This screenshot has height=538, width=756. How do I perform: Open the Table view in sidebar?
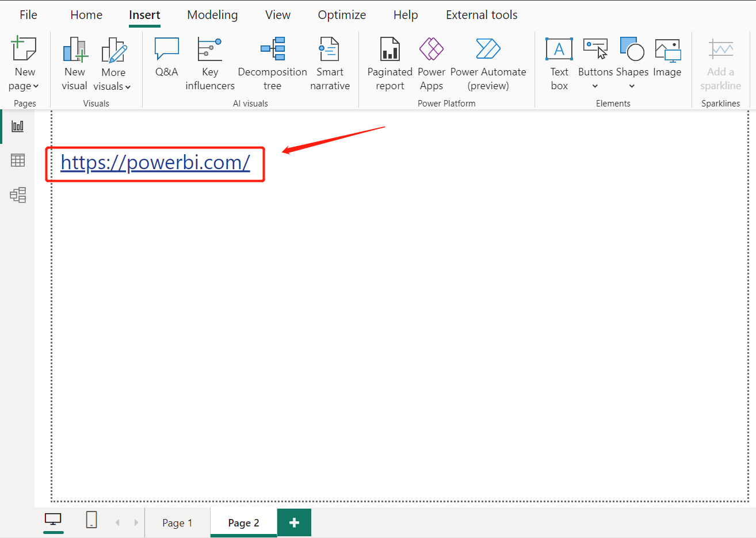pyautogui.click(x=18, y=161)
